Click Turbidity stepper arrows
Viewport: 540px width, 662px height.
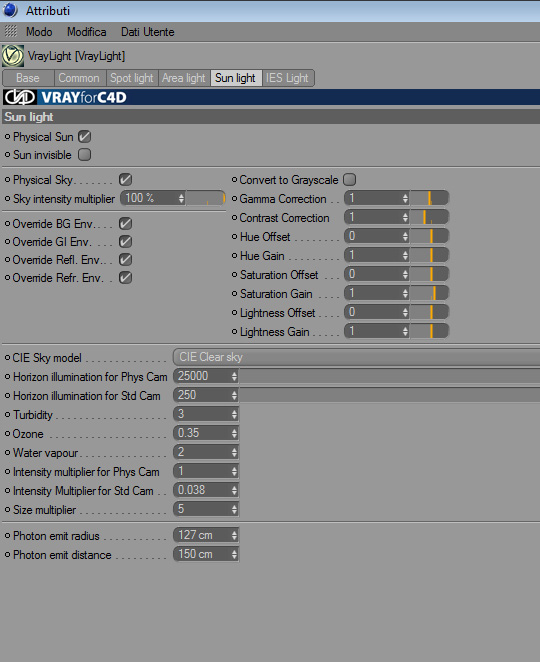pyautogui.click(x=234, y=414)
